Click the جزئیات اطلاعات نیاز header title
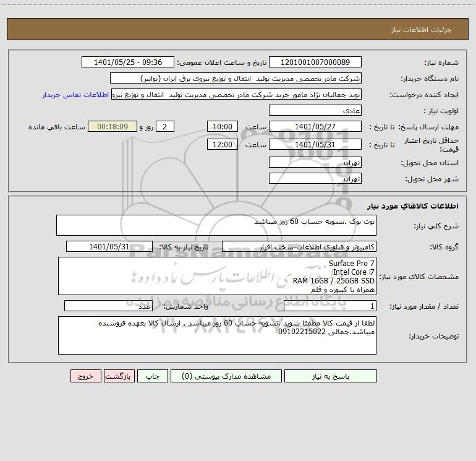The width and height of the screenshot is (476, 461). tap(421, 30)
